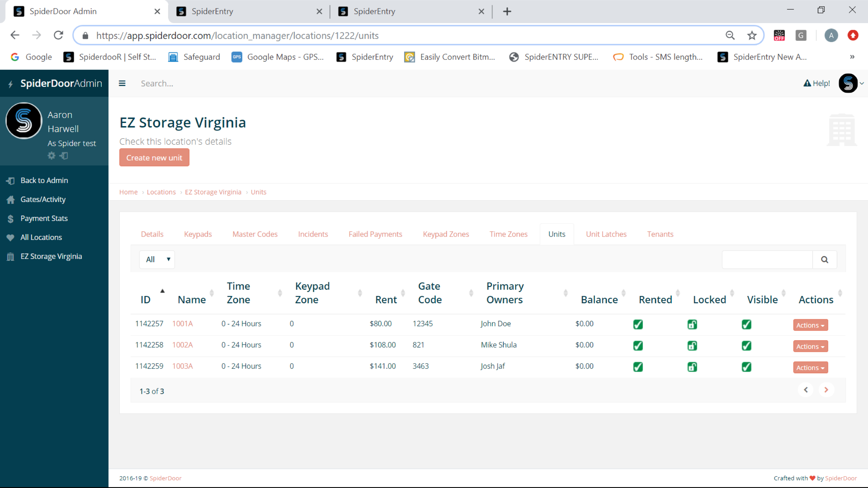Go to previous page of units
Viewport: 868px width, 488px height.
pyautogui.click(x=806, y=390)
